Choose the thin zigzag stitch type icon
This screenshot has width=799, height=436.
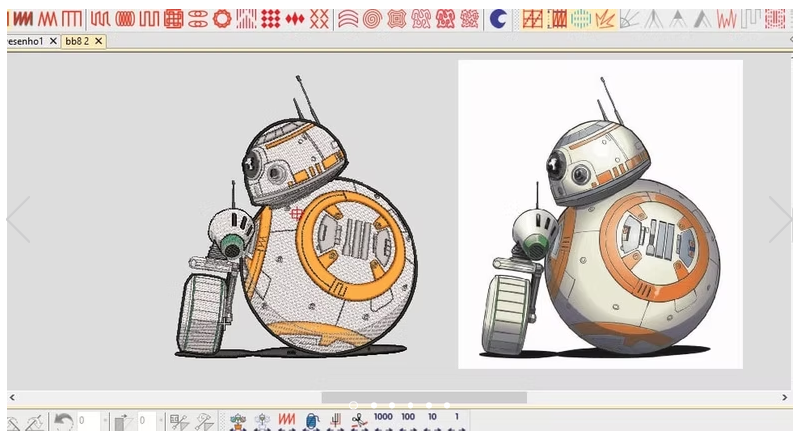48,19
